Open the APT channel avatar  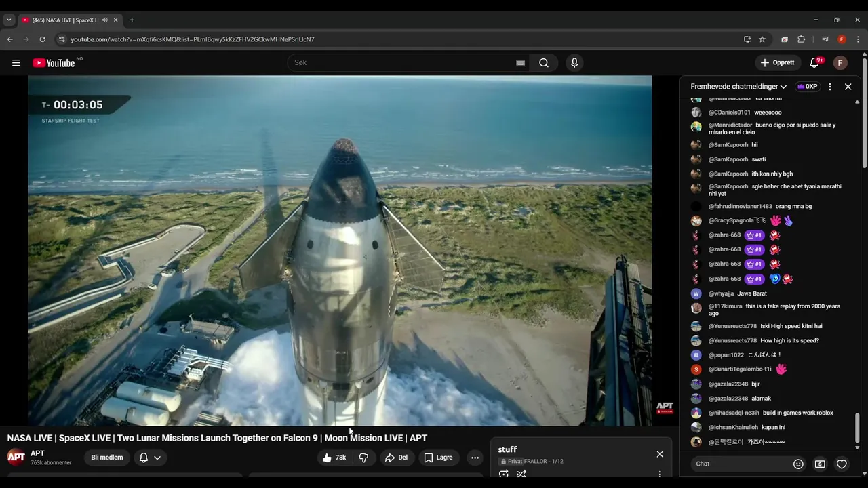(16, 457)
